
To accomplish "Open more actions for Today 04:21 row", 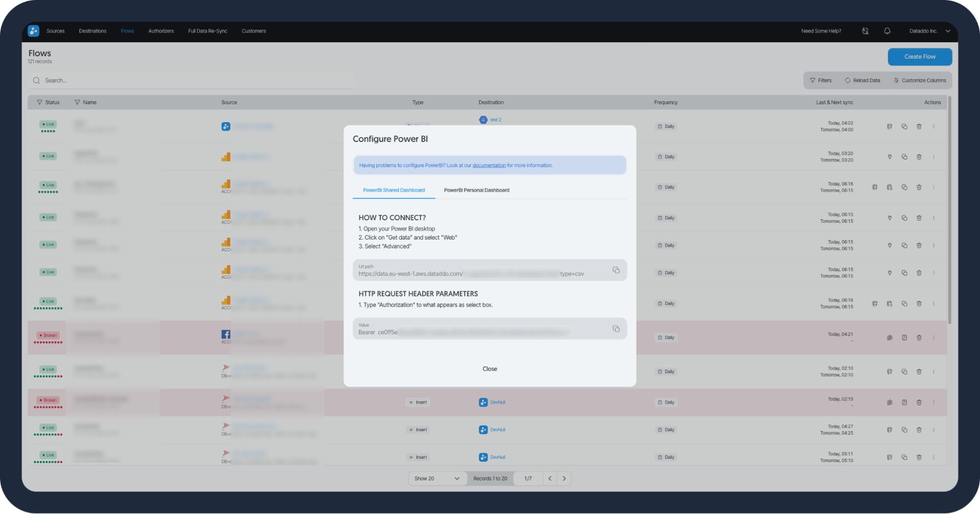I will point(933,337).
